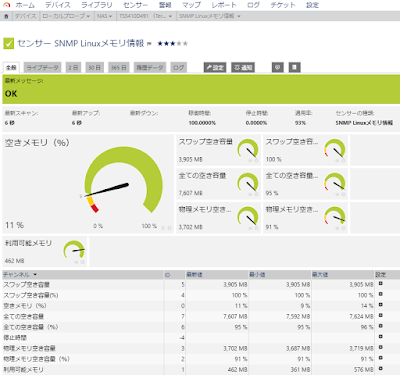Image resolution: width=400 pixels, height=378 pixels.
Task: Open channel settings for 利用可能メモリ
Action: (381, 369)
